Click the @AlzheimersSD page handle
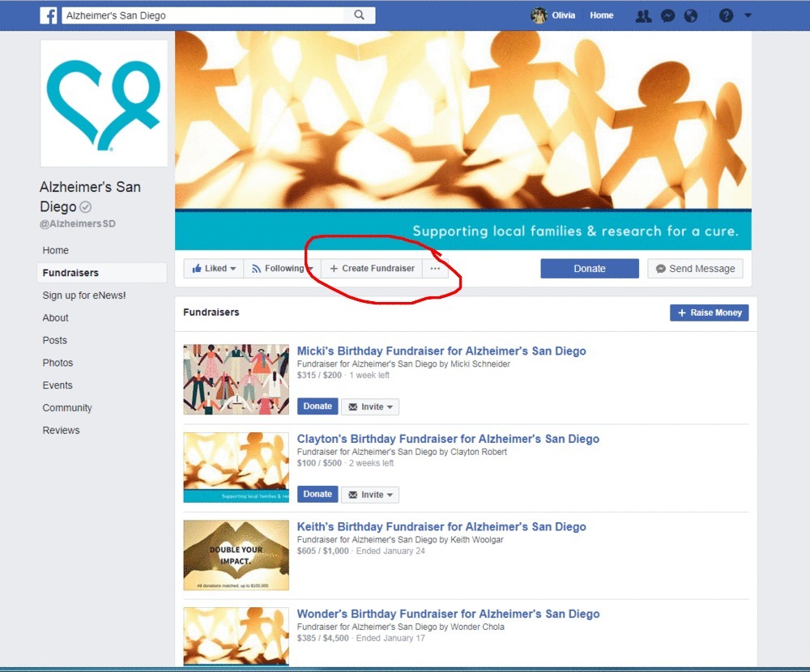Viewport: 810px width, 672px height. tap(78, 223)
